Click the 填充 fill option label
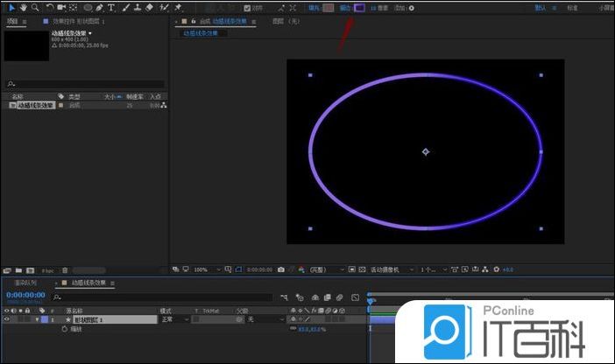This screenshot has width=615, height=364. coord(312,7)
